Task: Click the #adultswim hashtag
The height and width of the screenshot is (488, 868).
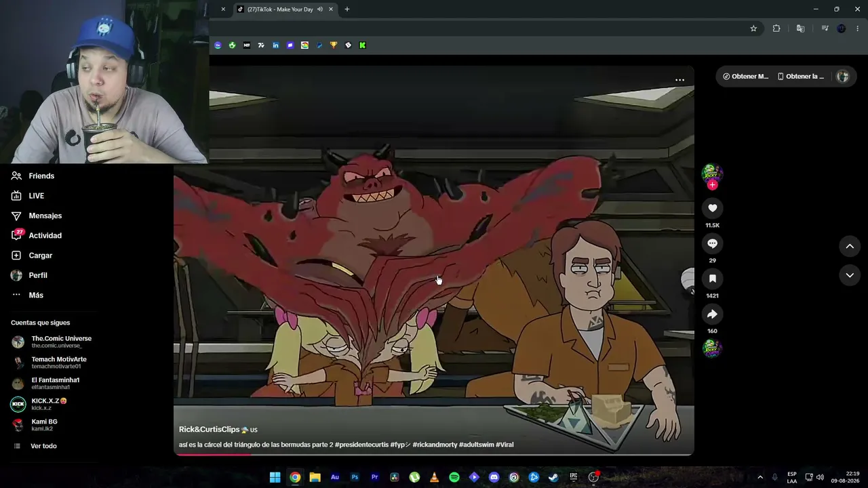Action: [476, 445]
